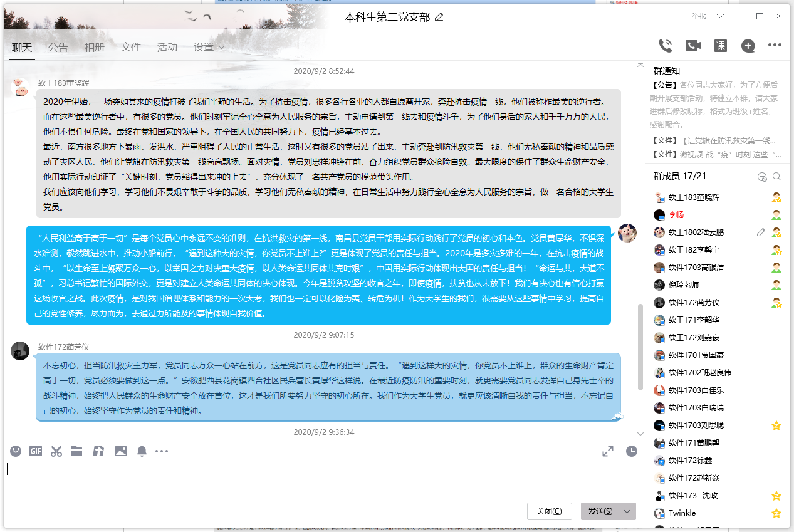This screenshot has width=794, height=532.
Task: Open the send image icon
Action: [121, 451]
